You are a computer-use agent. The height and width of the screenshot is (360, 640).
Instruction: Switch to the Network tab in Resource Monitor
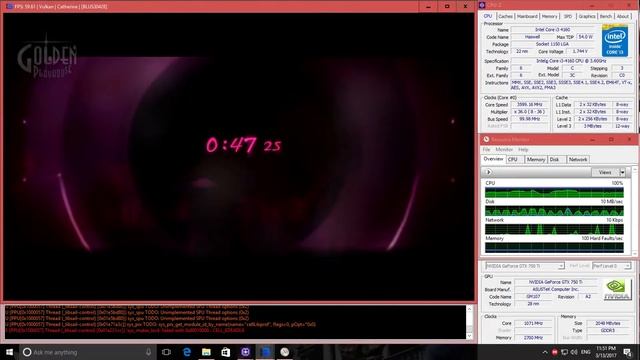tap(578, 160)
